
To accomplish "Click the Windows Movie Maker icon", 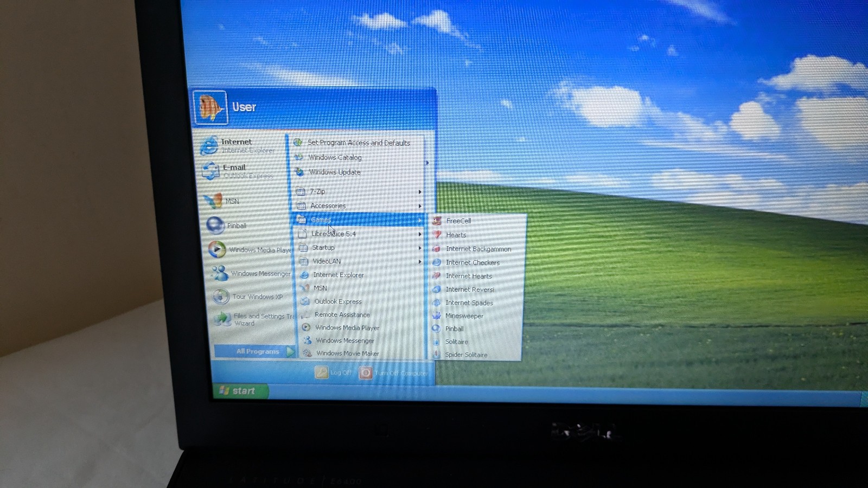I will (x=307, y=353).
